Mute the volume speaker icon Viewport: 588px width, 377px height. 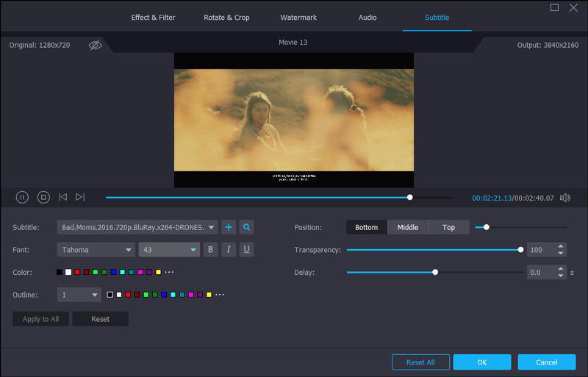pos(564,198)
